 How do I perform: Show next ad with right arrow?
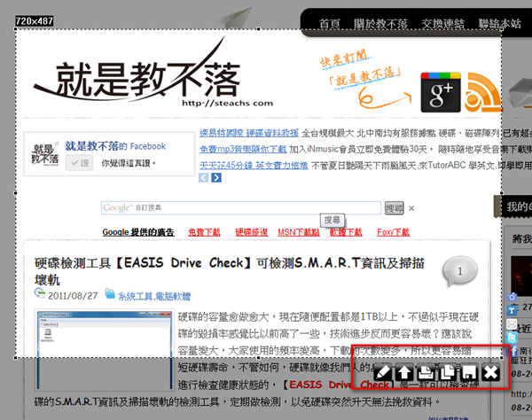tap(216, 177)
